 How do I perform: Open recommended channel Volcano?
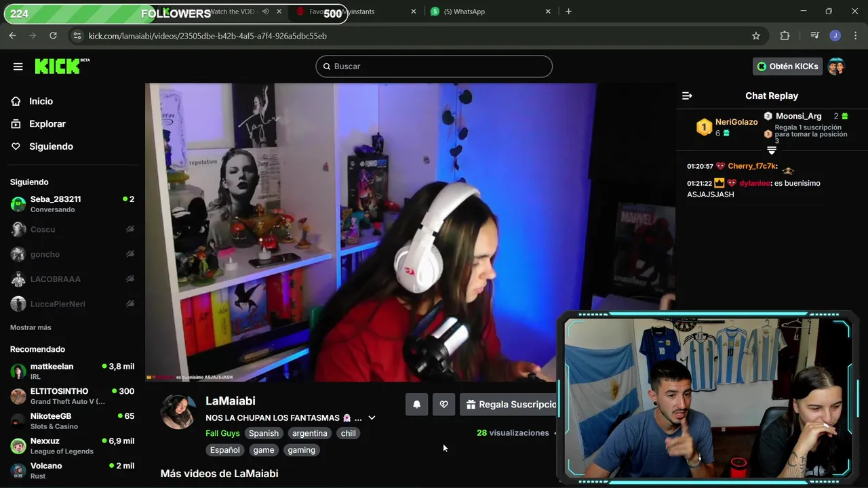(x=72, y=470)
